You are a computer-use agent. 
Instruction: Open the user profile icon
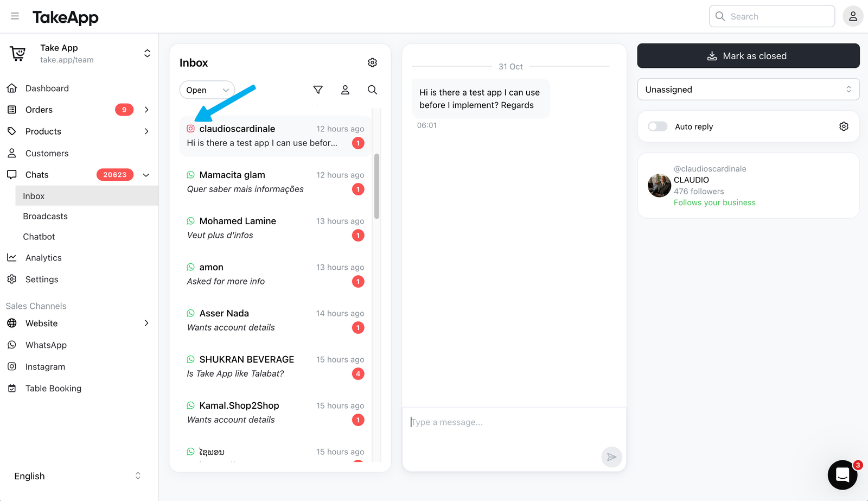coord(853,16)
